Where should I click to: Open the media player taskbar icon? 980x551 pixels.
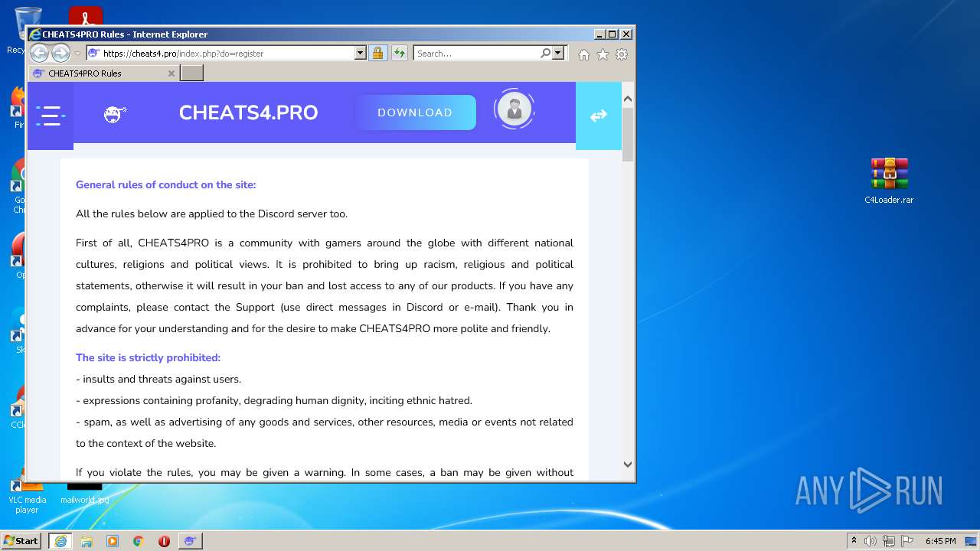(113, 541)
